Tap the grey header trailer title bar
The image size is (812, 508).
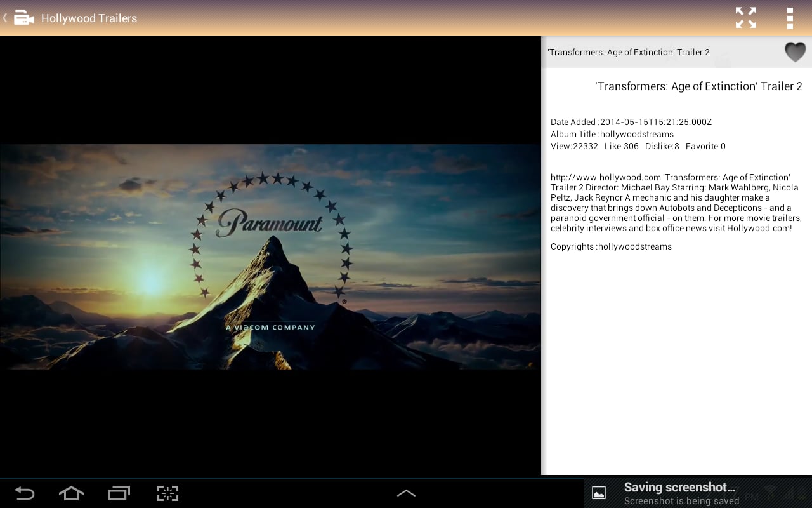point(676,52)
